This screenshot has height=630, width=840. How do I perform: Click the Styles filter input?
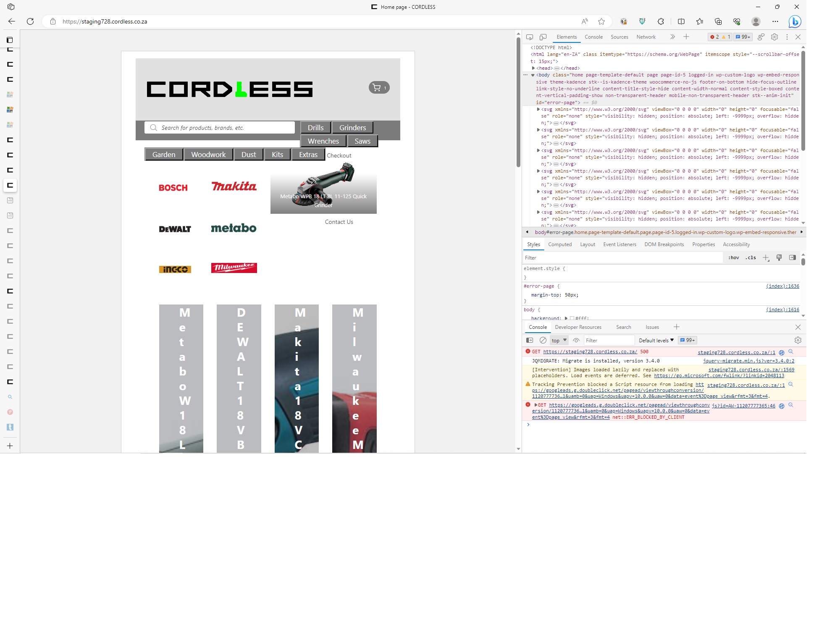623,258
